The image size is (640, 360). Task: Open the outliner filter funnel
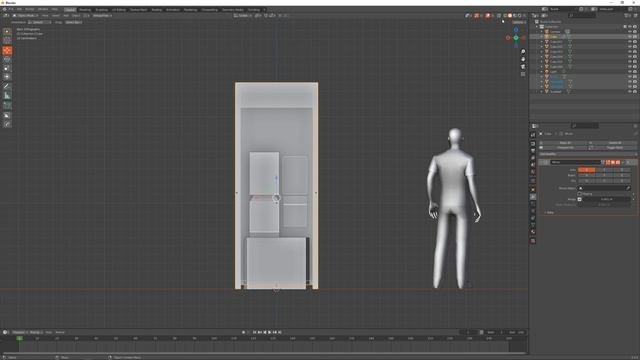[628, 16]
